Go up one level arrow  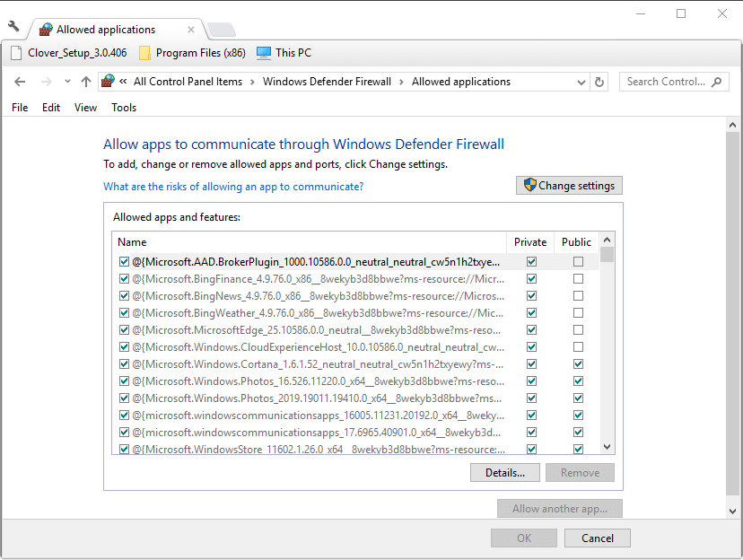86,82
